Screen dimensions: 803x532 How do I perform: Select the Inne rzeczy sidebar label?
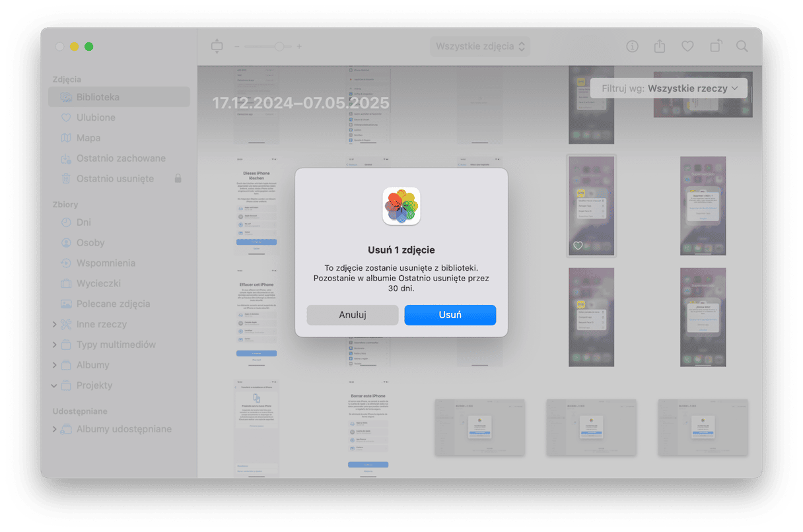click(102, 324)
